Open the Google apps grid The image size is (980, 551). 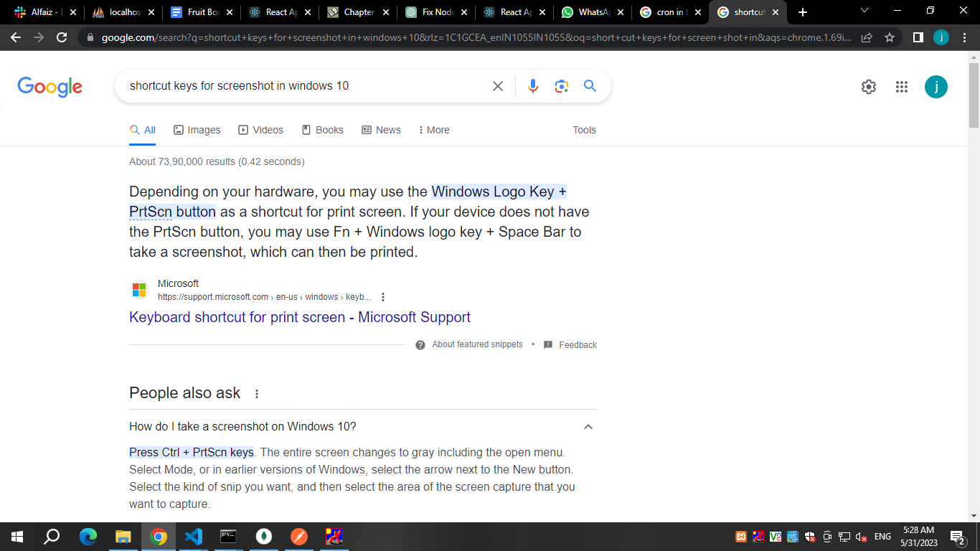(902, 87)
